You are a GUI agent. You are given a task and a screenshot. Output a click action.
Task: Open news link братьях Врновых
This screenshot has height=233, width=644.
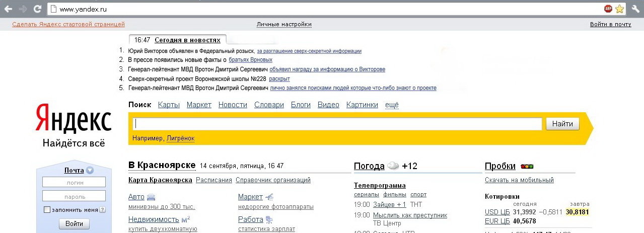[x=250, y=60]
